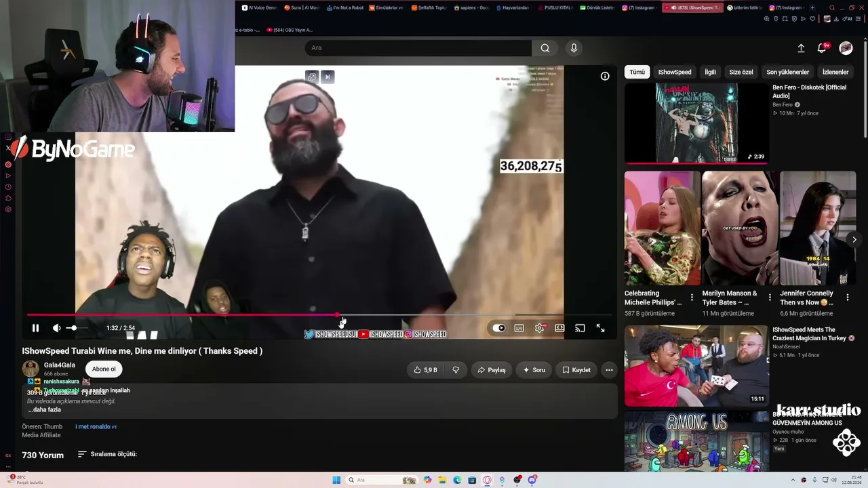Open the Among Us video thumbnail
Viewport: 868px width, 488px height.
(696, 441)
